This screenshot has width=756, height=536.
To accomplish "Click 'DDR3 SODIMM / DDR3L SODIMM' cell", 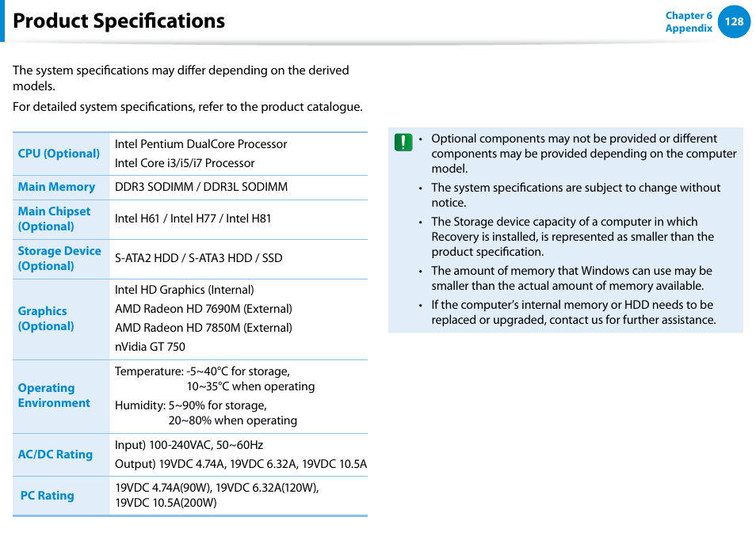I will pyautogui.click(x=201, y=187).
